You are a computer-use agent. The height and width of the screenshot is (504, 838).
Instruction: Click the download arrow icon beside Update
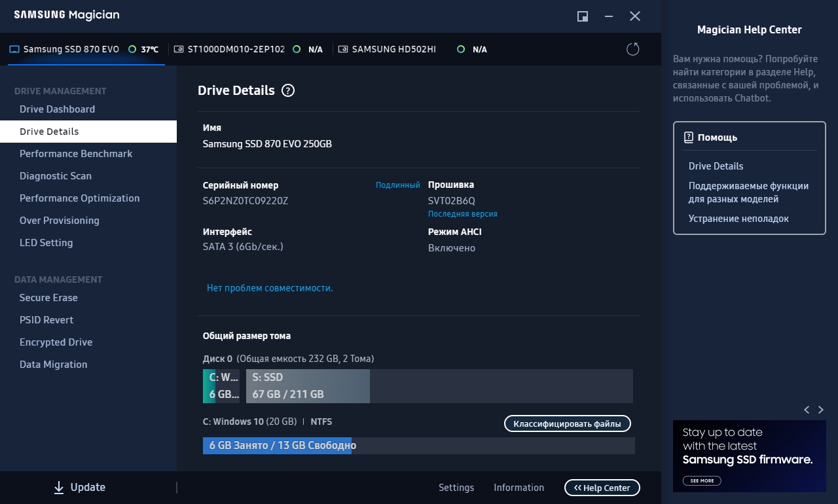(59, 487)
